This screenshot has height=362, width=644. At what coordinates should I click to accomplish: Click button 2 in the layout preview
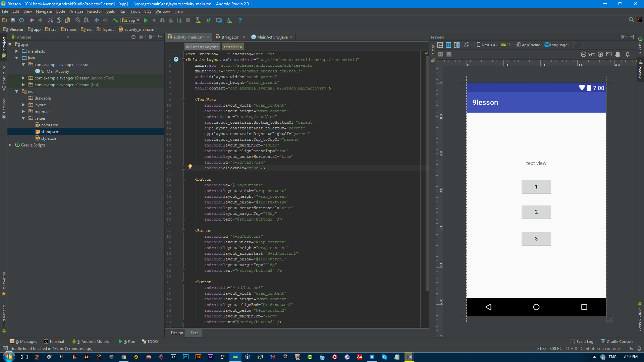(536, 212)
